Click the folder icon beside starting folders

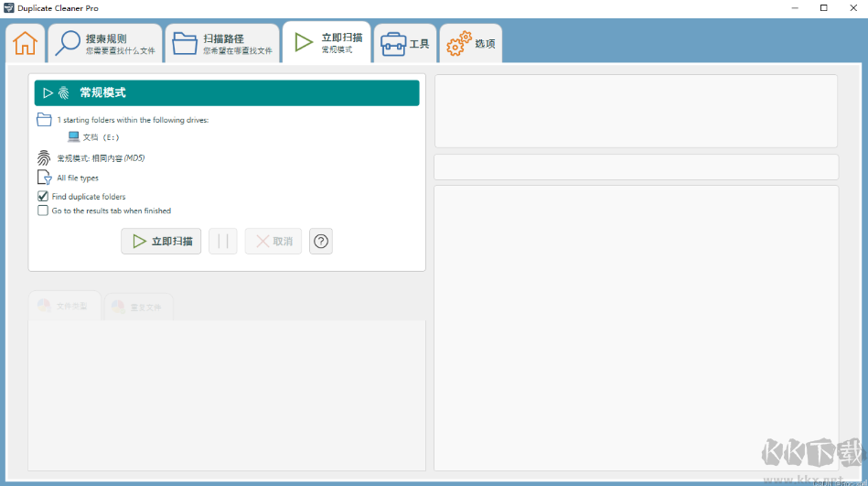tap(44, 119)
